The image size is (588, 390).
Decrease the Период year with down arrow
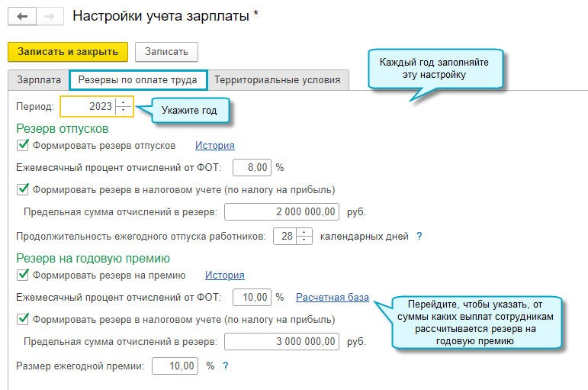(x=124, y=110)
